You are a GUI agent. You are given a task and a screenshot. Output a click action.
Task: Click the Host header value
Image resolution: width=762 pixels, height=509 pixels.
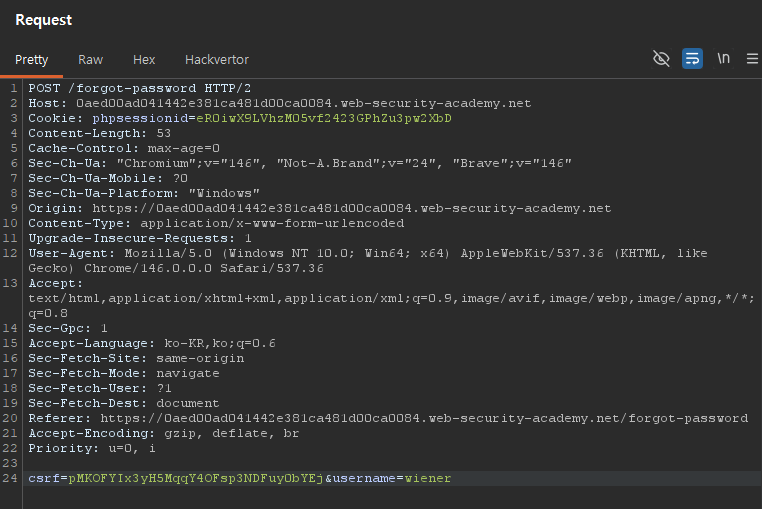[x=298, y=103]
